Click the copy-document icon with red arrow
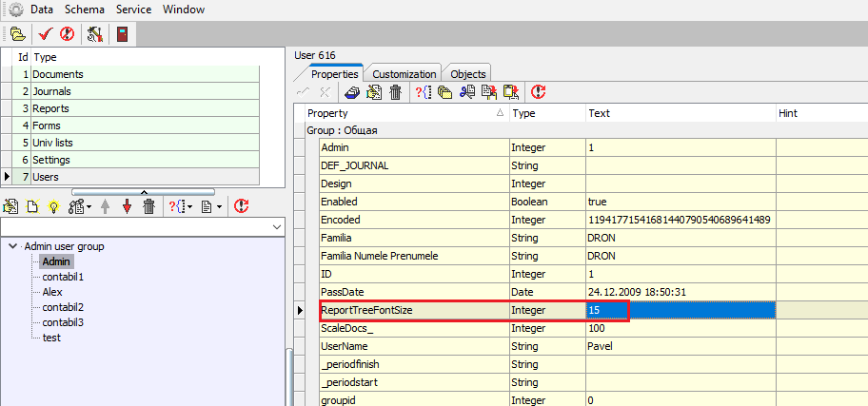Viewport: 868px width, 406px height. click(x=489, y=92)
